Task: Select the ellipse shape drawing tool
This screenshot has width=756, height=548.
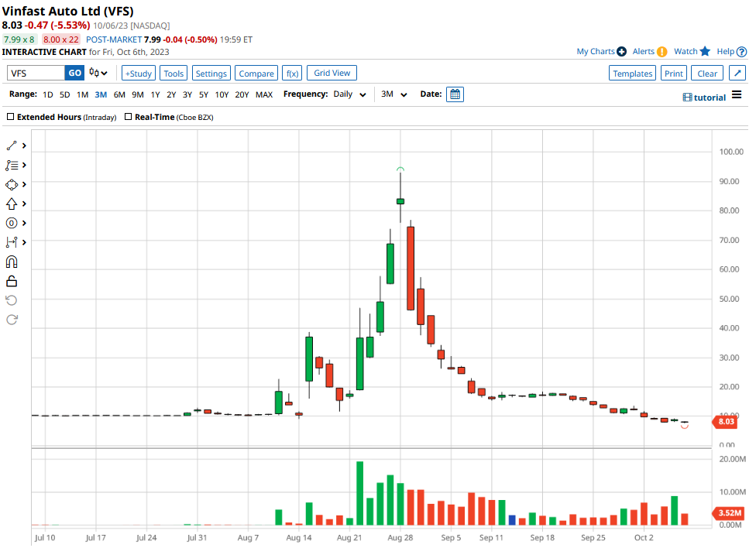Action: pyautogui.click(x=12, y=184)
